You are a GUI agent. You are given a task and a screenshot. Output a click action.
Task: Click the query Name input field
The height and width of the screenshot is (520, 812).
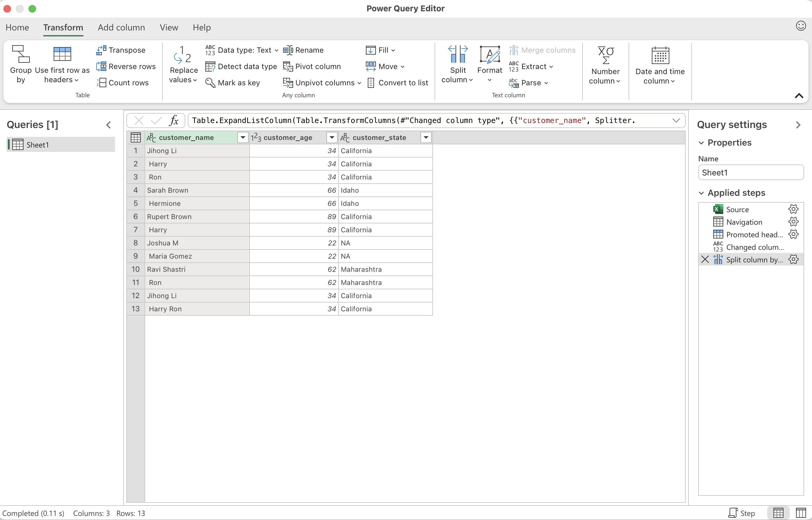(x=751, y=173)
